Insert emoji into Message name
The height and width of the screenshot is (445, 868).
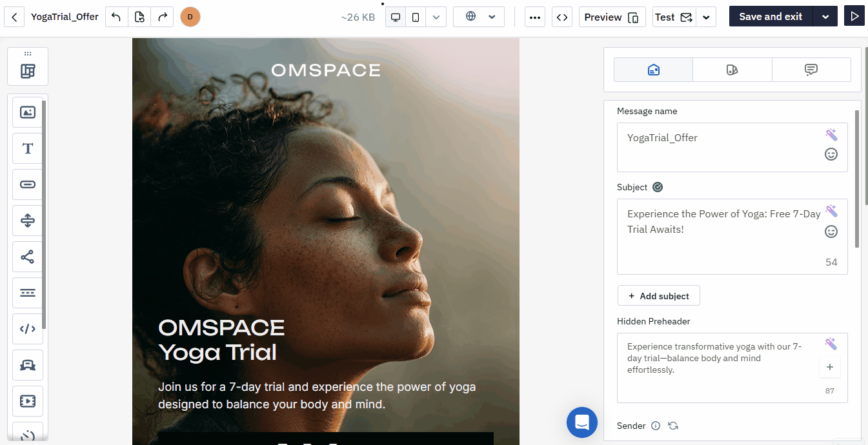[831, 154]
